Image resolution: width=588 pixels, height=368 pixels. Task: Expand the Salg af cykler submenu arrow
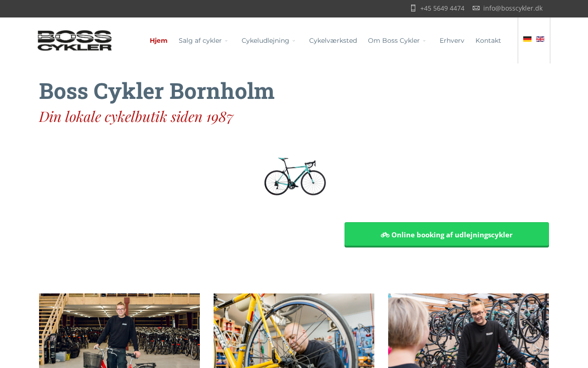(x=226, y=41)
